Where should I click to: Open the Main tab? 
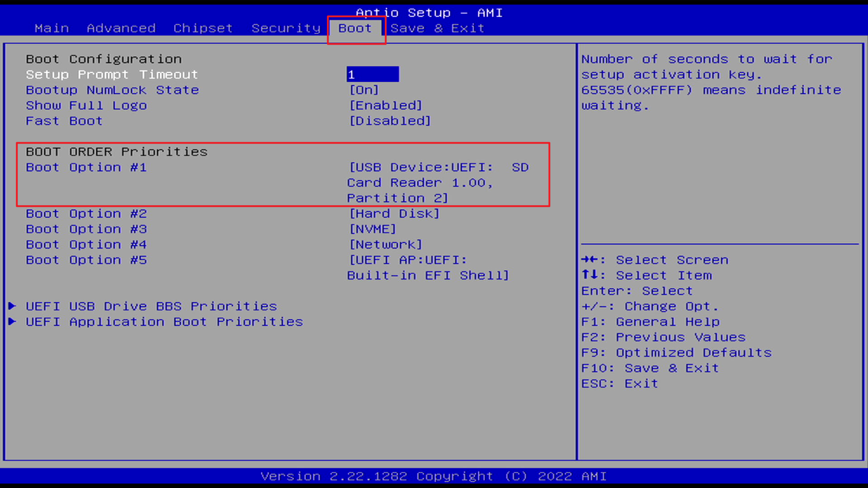point(52,28)
